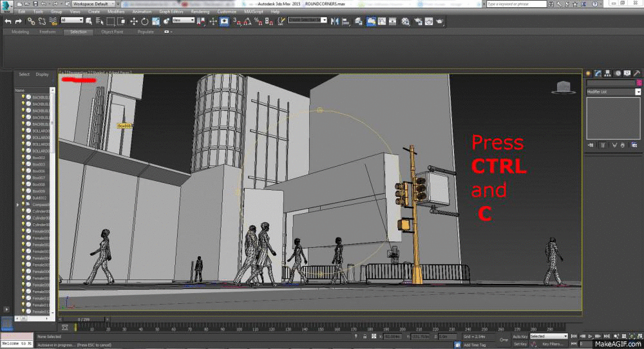Open the Rendering menu
Image resolution: width=644 pixels, height=349 pixels.
[200, 12]
